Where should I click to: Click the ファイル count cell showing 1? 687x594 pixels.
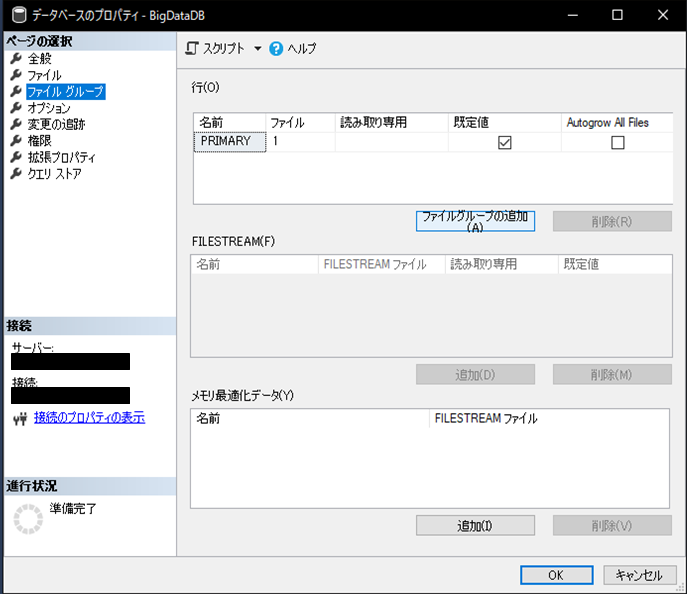click(301, 141)
